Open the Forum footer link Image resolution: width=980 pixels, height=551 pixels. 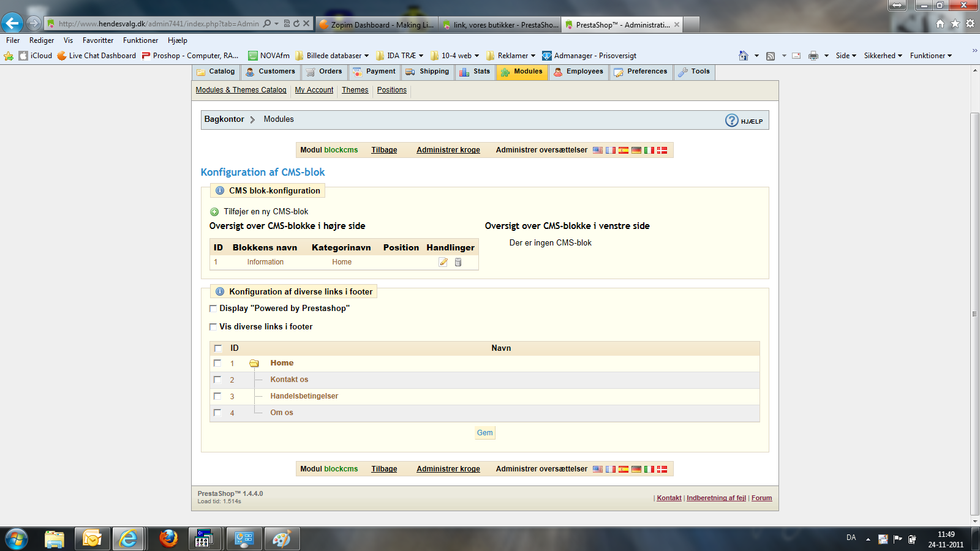point(761,498)
